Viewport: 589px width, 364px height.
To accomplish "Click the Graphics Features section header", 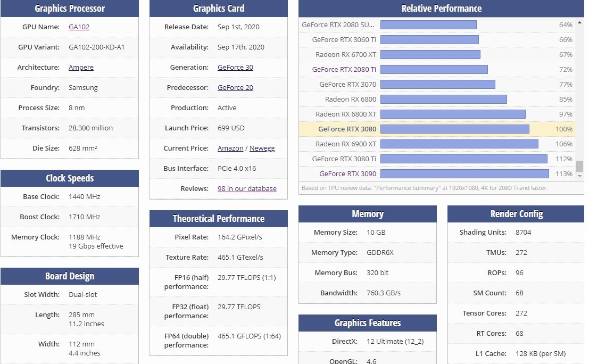I will [367, 323].
